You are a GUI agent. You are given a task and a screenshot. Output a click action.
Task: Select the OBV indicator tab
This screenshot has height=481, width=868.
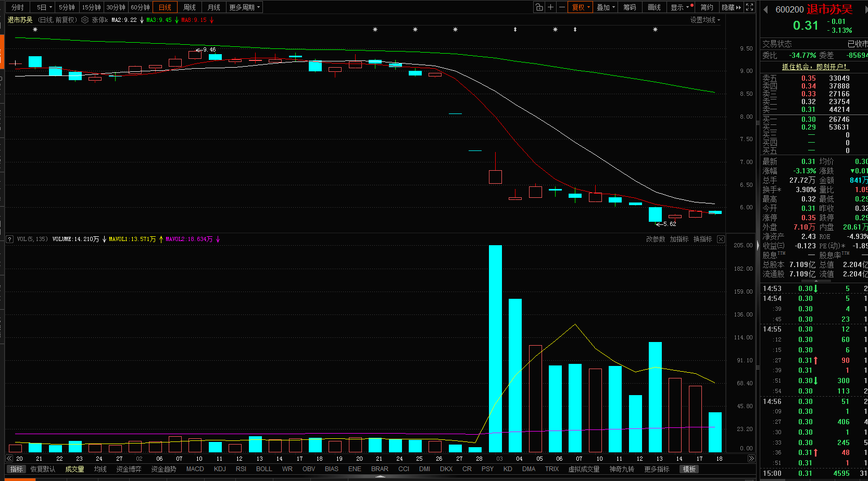pyautogui.click(x=309, y=469)
